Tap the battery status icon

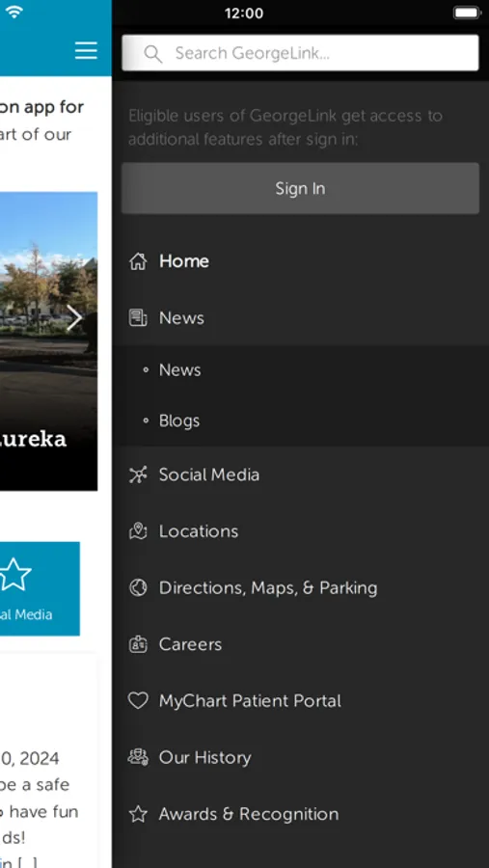[x=467, y=13]
